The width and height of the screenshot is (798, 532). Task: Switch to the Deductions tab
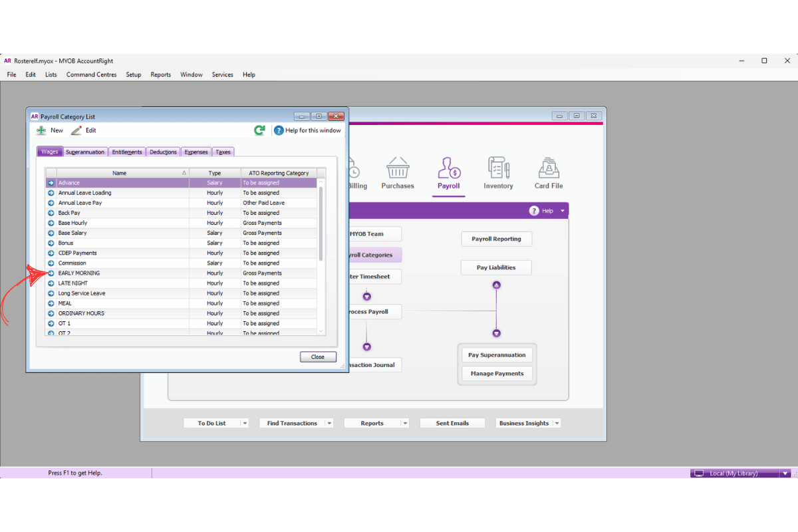(x=163, y=152)
